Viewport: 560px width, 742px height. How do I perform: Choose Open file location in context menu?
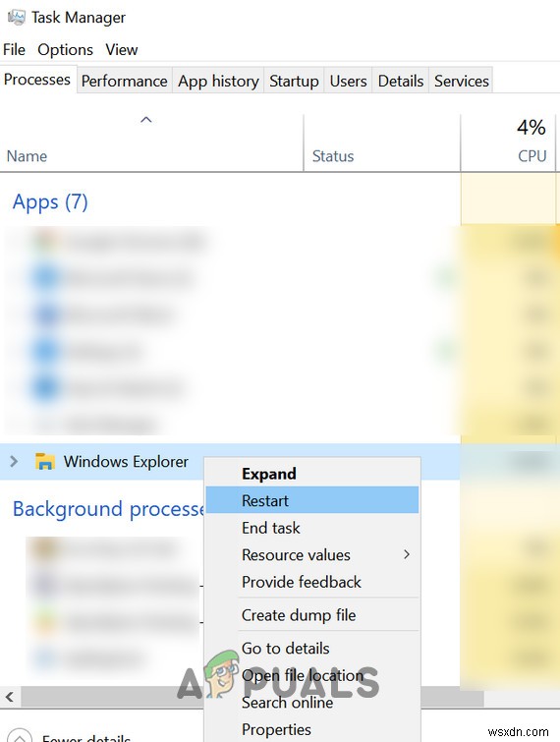point(312,675)
